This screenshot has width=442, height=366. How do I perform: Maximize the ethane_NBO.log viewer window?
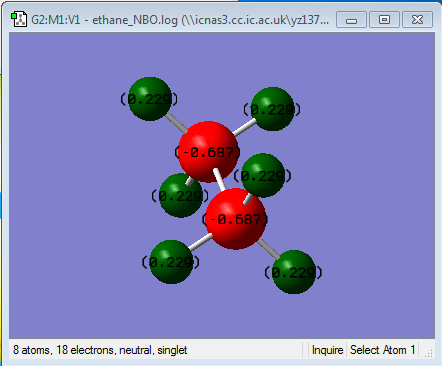coord(384,20)
